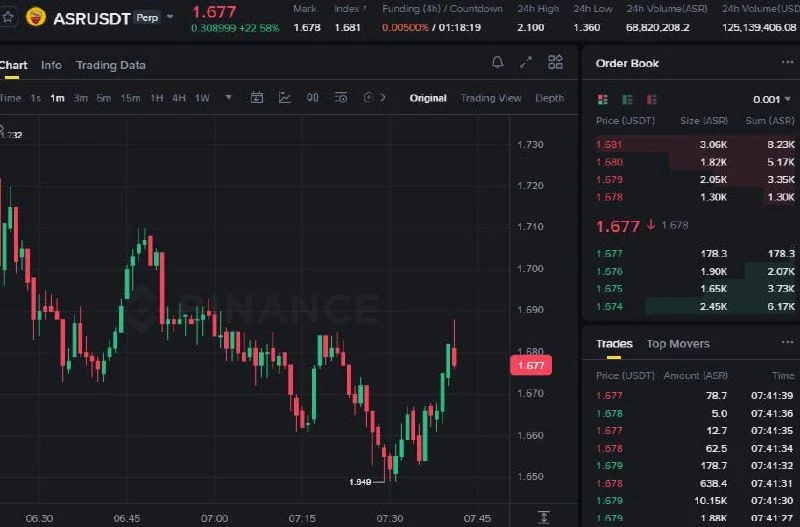
Task: Open the chart settings list icon
Action: (341, 97)
